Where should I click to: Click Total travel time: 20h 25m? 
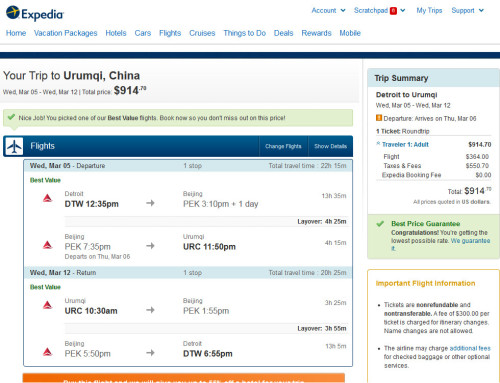(x=307, y=273)
